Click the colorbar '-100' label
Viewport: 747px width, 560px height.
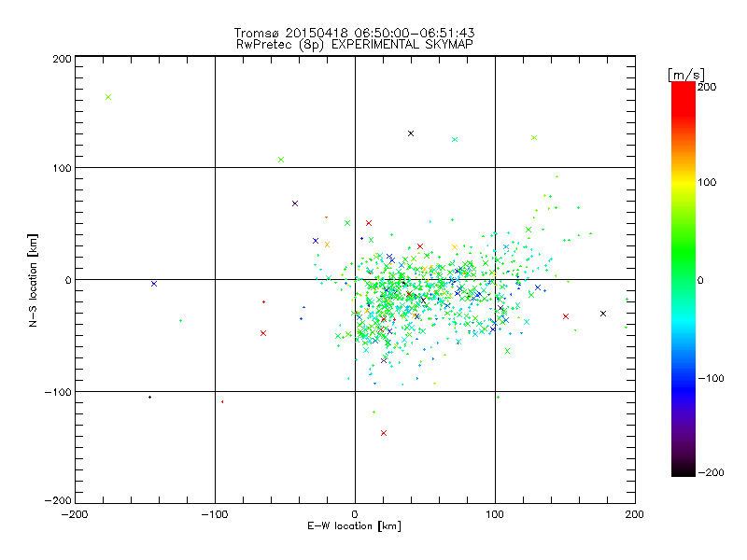tap(712, 378)
